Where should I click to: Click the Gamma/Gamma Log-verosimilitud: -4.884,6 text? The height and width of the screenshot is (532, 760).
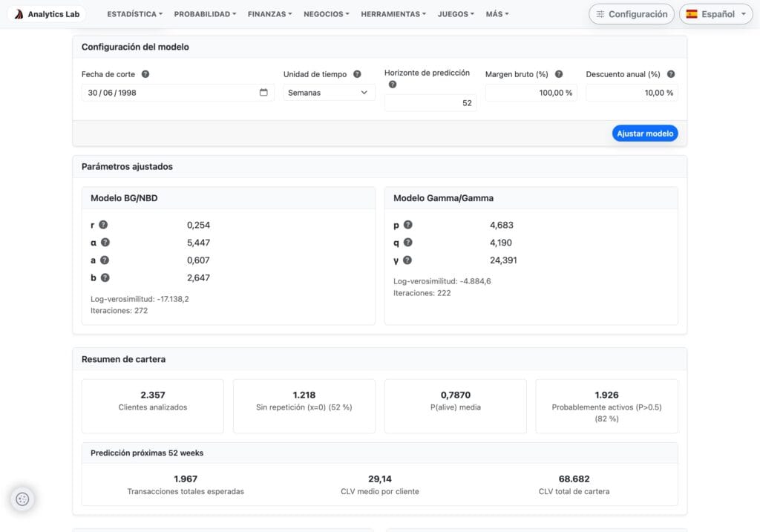click(x=442, y=281)
